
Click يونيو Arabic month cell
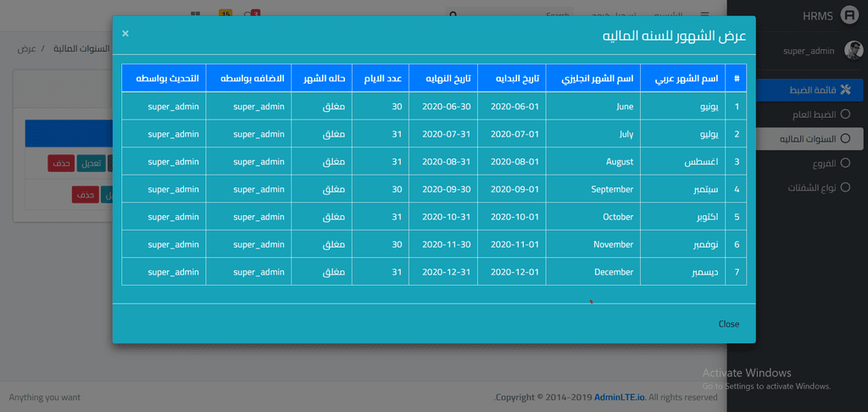[x=682, y=106]
